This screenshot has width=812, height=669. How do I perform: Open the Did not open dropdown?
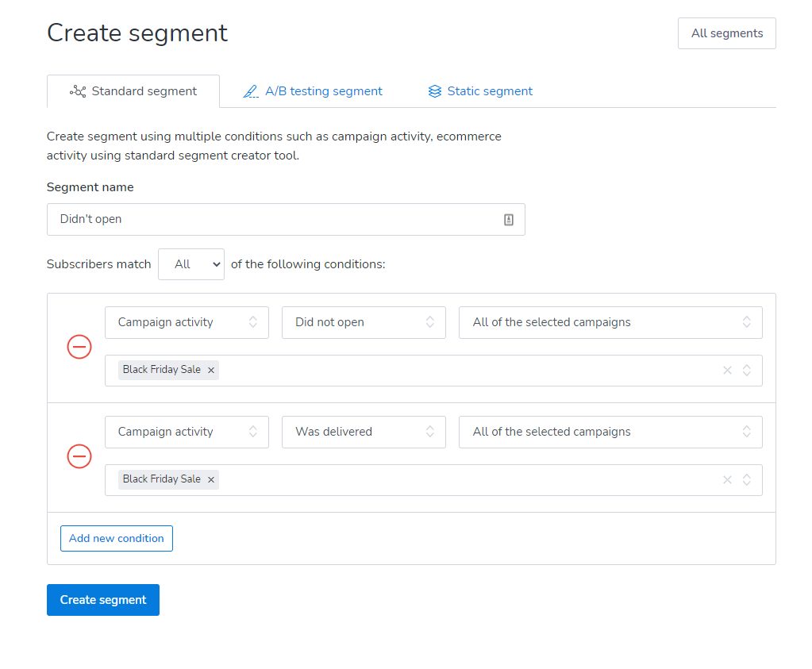pos(364,322)
